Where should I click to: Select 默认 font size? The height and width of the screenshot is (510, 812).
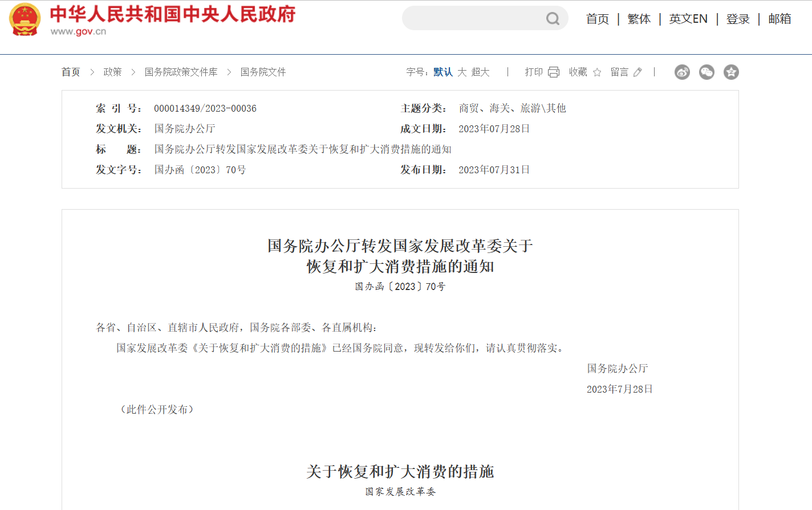pyautogui.click(x=442, y=72)
